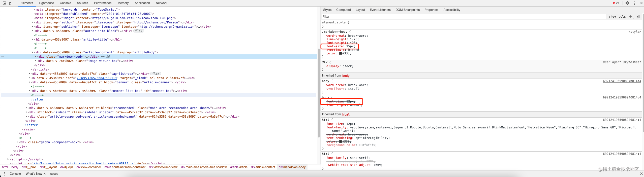
Task: Click the 27 errors counter badge
Action: click(x=616, y=3)
